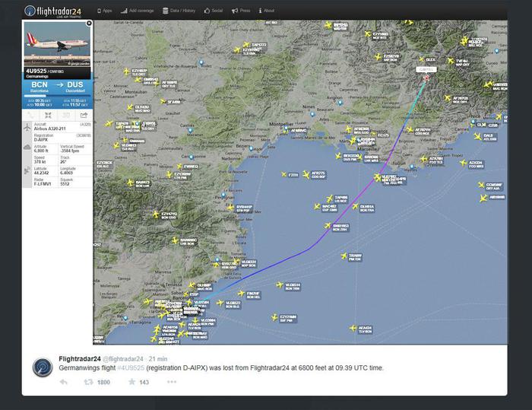Open the Social menu
The image size is (532, 410).
pos(214,11)
